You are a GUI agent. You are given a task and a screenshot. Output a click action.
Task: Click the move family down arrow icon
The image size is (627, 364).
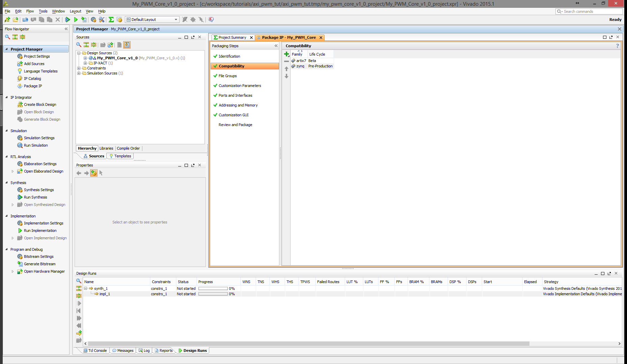(287, 76)
